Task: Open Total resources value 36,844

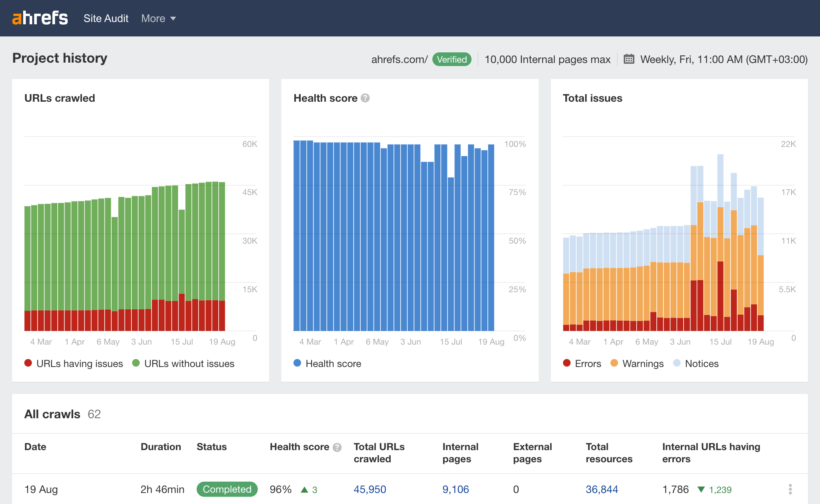Action: point(602,489)
